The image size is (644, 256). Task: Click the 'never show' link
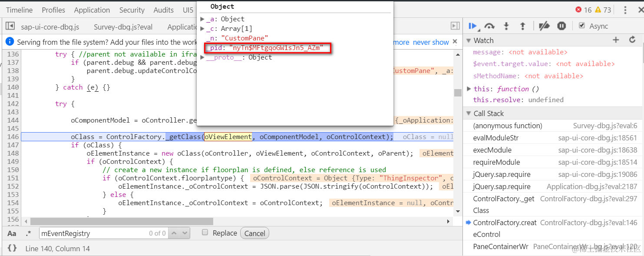(431, 42)
